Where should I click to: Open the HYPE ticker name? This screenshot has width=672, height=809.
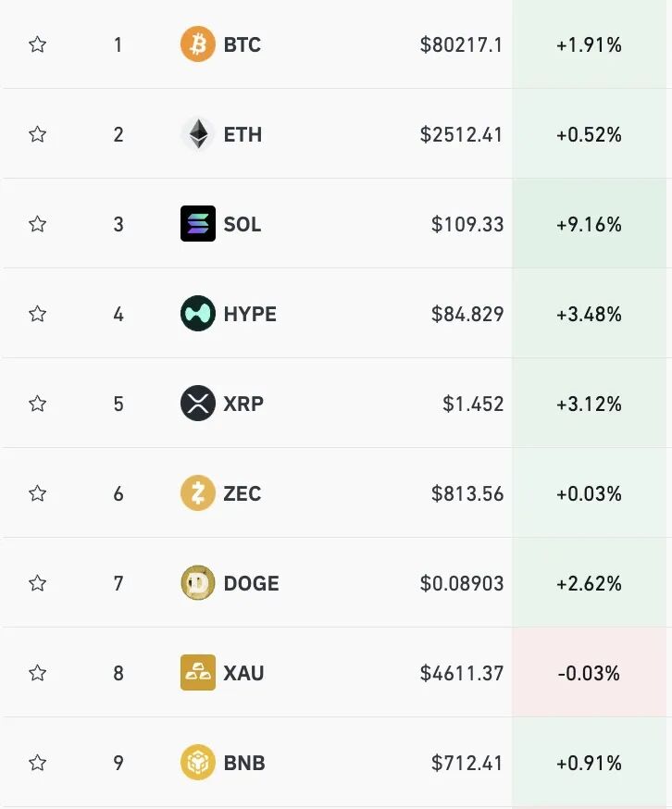point(250,314)
